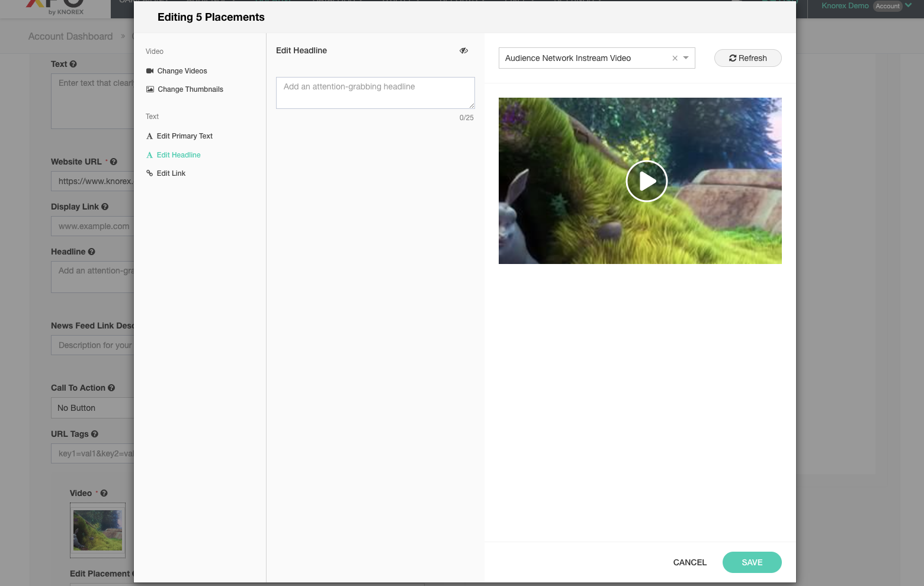Click the Change Videos camera icon
Image resolution: width=924 pixels, height=586 pixels.
pyautogui.click(x=150, y=71)
